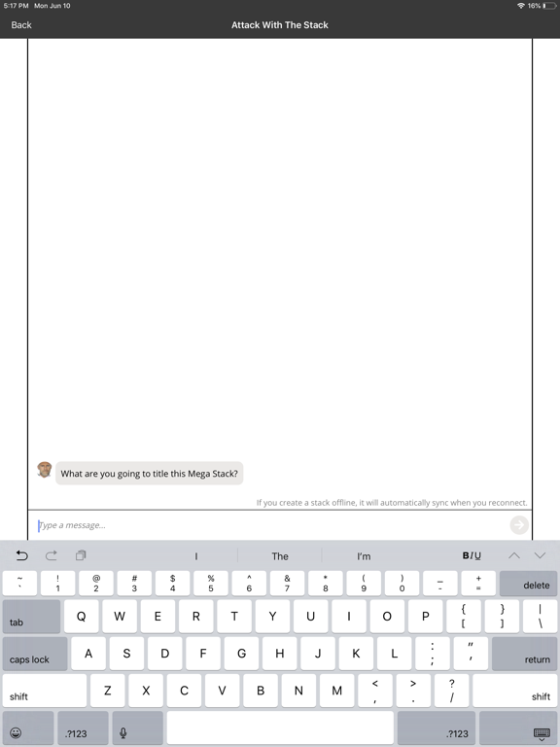Switch to left .?123 symbols keyboard
Screen dimensions: 560x747
[x=83, y=728]
